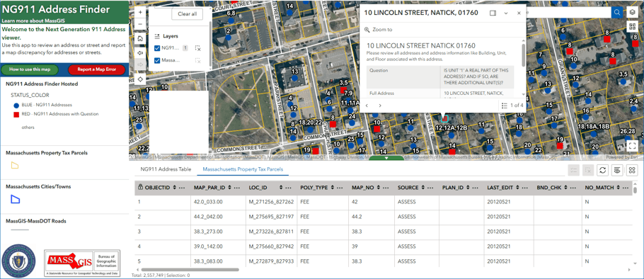
Task: Enter fullscreen map view
Action: coord(632,146)
